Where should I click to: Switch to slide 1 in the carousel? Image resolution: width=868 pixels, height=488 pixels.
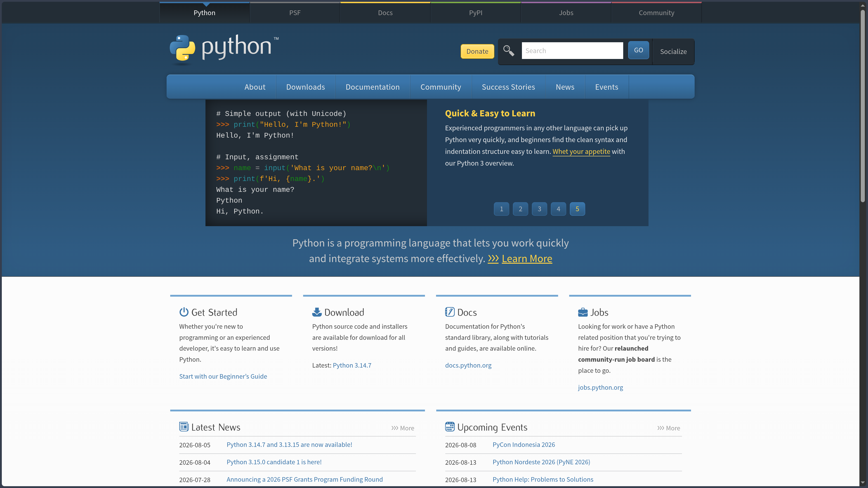pyautogui.click(x=501, y=209)
